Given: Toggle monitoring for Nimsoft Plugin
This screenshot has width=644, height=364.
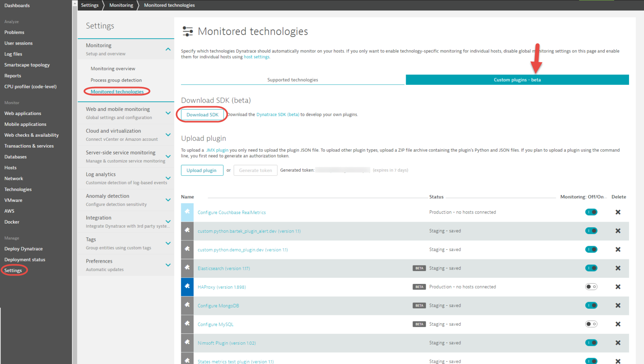Looking at the screenshot, I should [591, 343].
